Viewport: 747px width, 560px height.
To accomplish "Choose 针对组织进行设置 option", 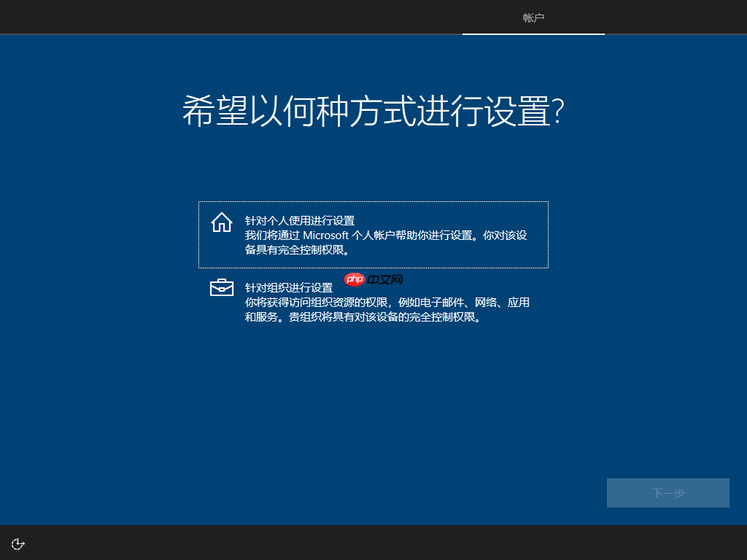I will point(287,287).
